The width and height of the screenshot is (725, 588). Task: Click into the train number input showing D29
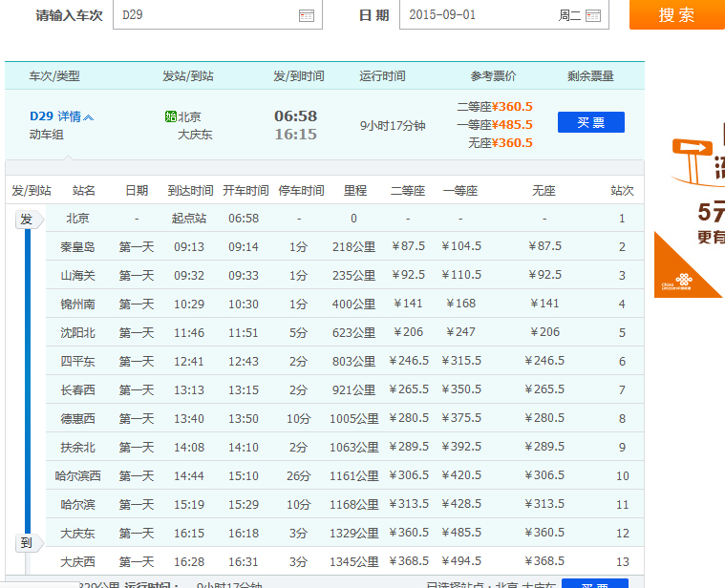pyautogui.click(x=201, y=15)
